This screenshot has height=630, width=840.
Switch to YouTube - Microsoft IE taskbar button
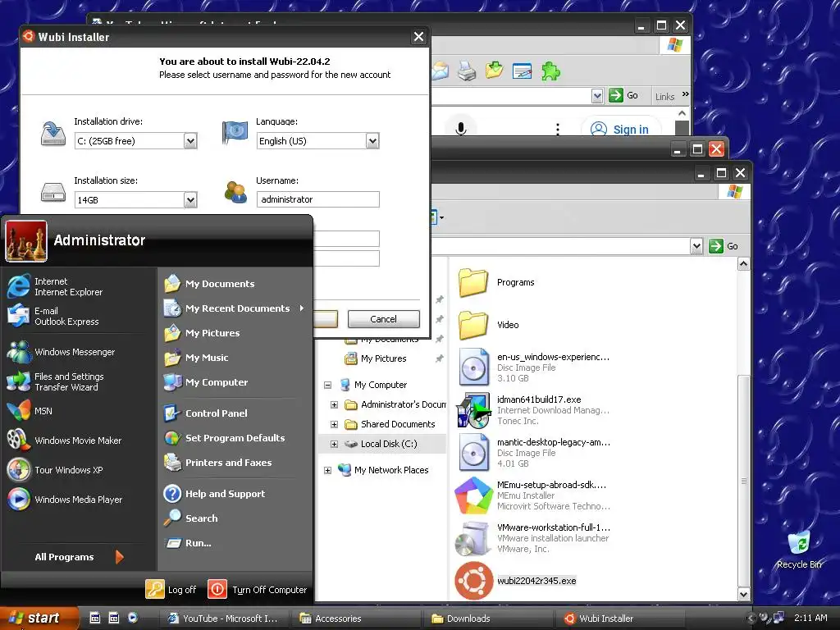pos(223,619)
